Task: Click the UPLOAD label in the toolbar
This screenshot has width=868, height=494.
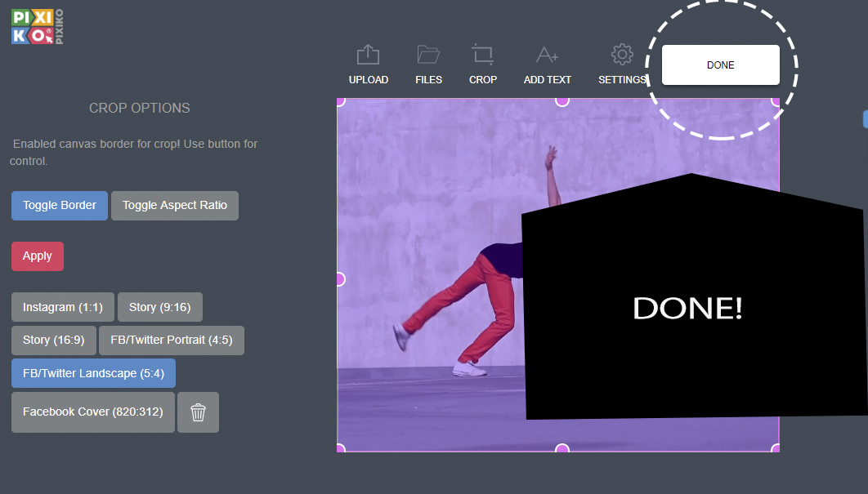Action: point(368,80)
